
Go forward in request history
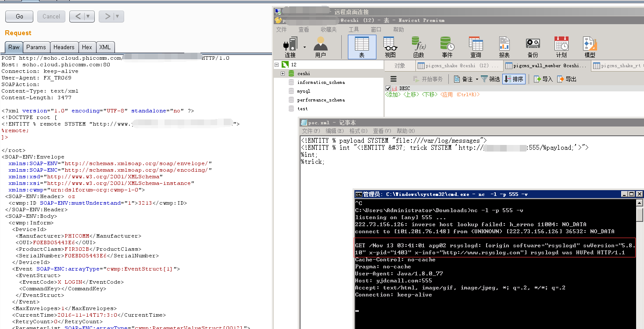point(107,17)
